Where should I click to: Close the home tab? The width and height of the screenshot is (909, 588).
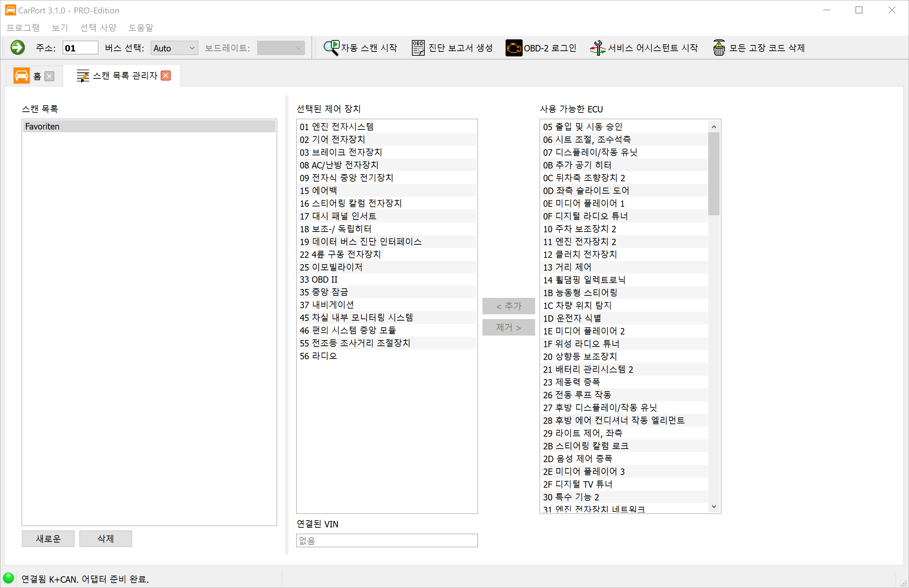tap(49, 76)
